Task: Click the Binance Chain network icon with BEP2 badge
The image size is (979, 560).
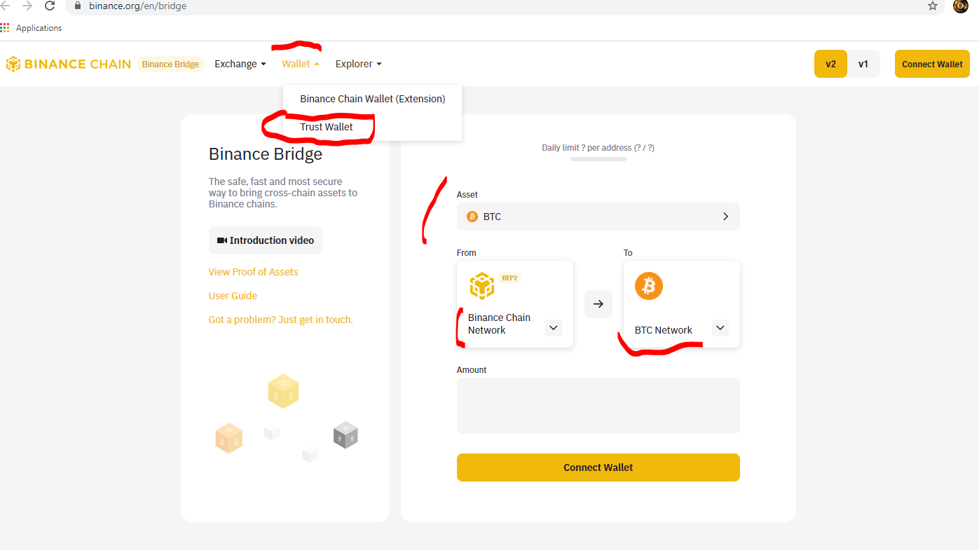Action: tap(481, 286)
